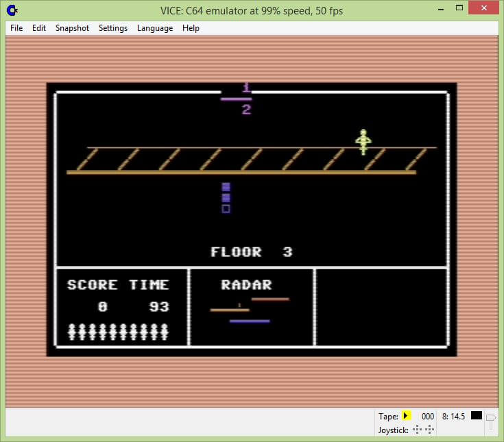504x442 pixels.
Task: Open the File menu
Action: [x=16, y=28]
